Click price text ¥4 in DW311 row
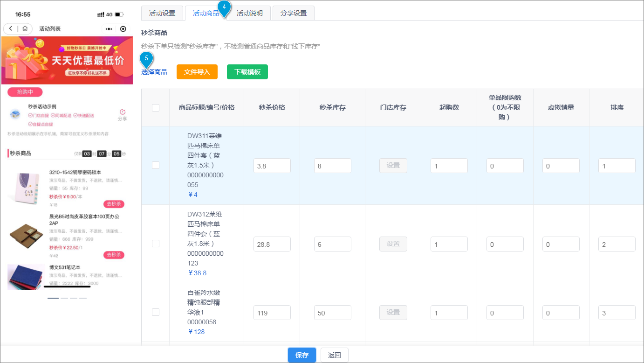 tap(193, 195)
